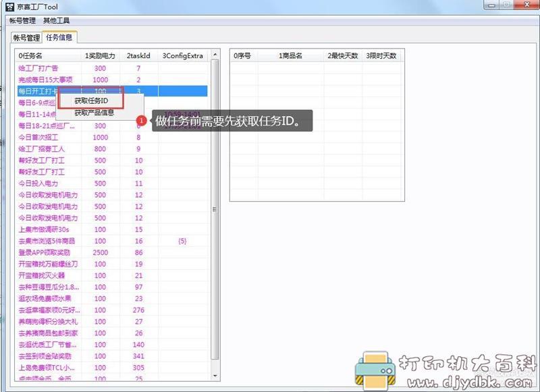This screenshot has width=540, height=392.
Task: Click the task list scroll-up arrow
Action: tap(215, 55)
